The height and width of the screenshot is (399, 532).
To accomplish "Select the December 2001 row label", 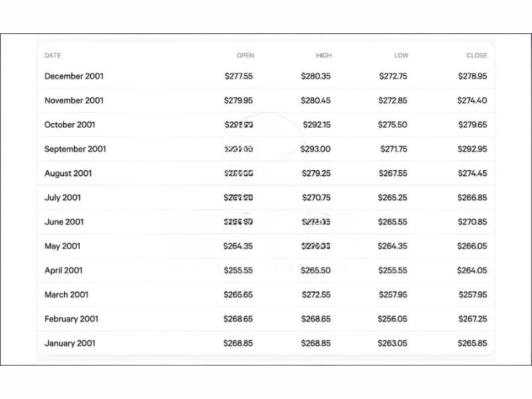I will (74, 76).
